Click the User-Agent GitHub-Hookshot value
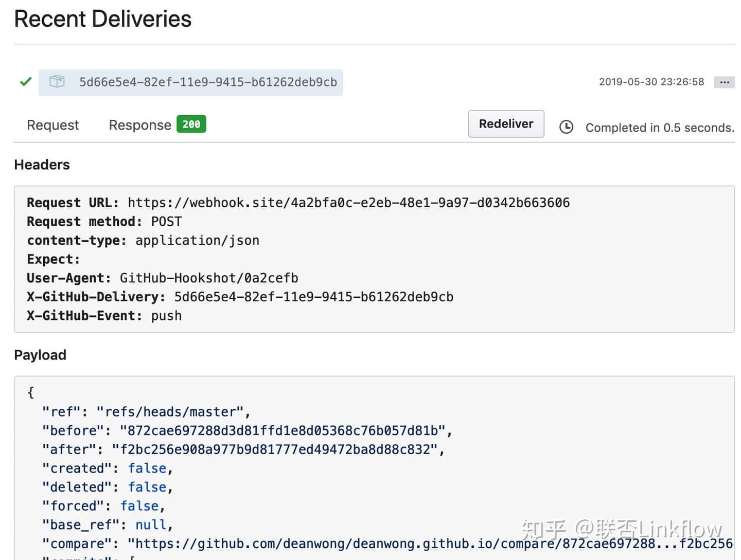The height and width of the screenshot is (560, 741). (x=209, y=278)
